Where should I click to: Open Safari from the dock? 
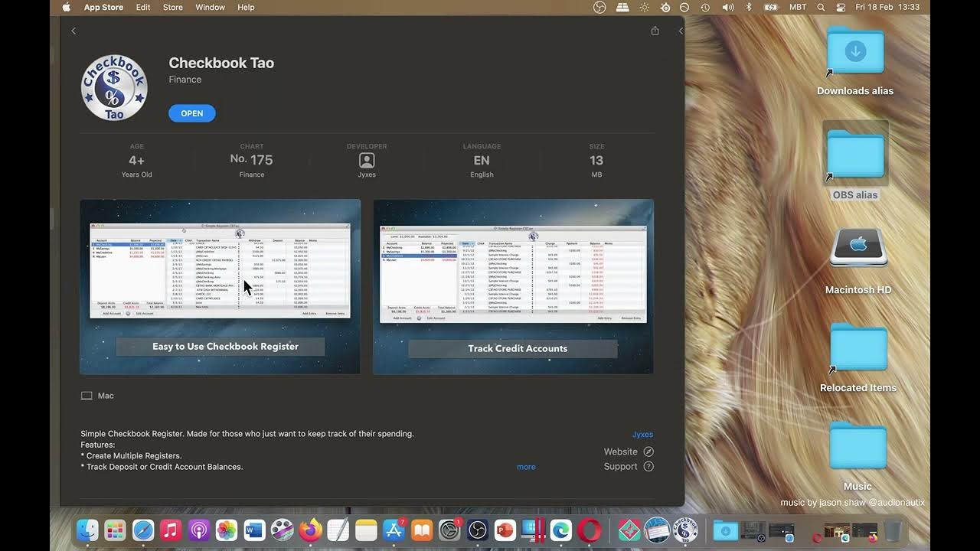click(143, 530)
